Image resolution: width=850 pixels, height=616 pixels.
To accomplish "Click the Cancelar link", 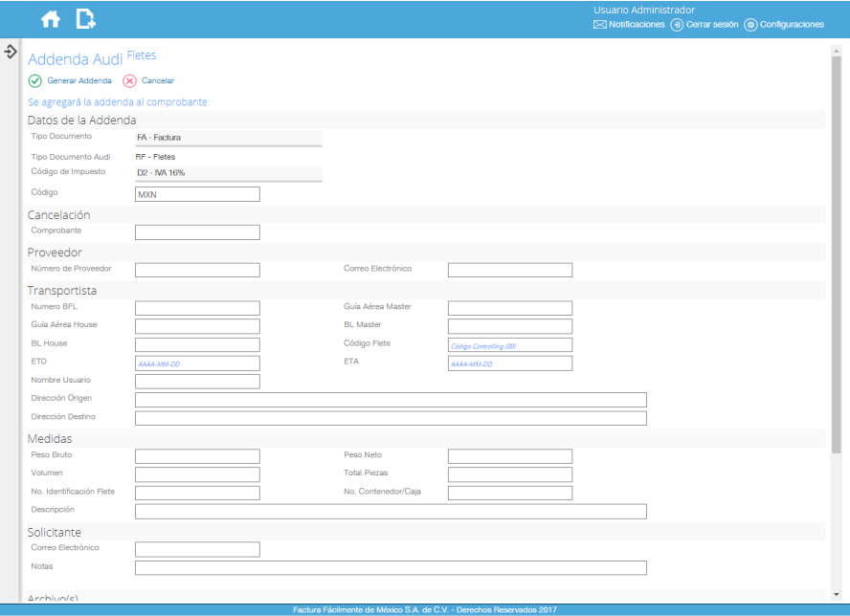I will click(x=158, y=81).
